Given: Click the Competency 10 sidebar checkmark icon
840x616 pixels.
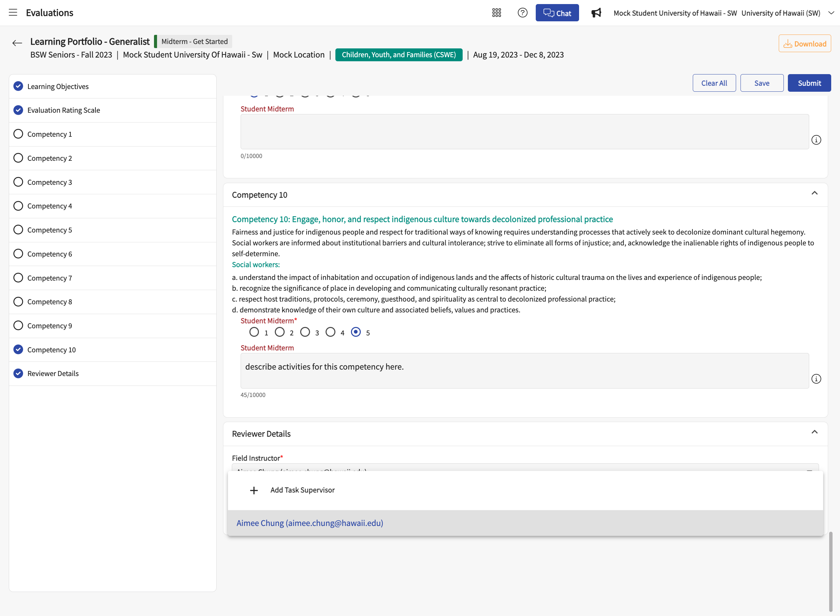Looking at the screenshot, I should 18,349.
